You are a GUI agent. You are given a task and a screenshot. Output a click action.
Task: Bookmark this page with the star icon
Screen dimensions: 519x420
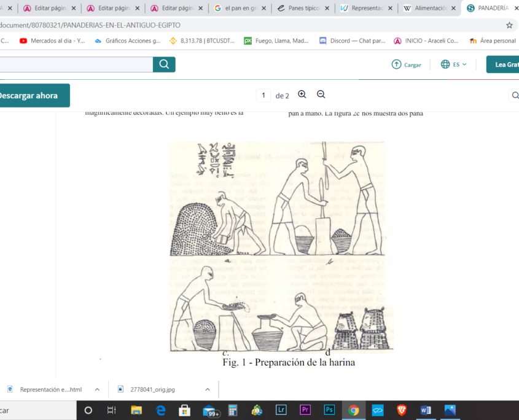tap(509, 25)
